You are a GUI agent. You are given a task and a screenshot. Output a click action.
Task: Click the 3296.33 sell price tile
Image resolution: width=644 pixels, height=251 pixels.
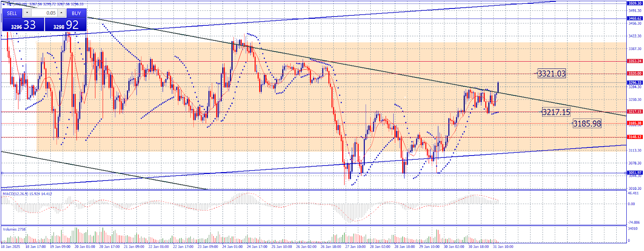[23, 25]
